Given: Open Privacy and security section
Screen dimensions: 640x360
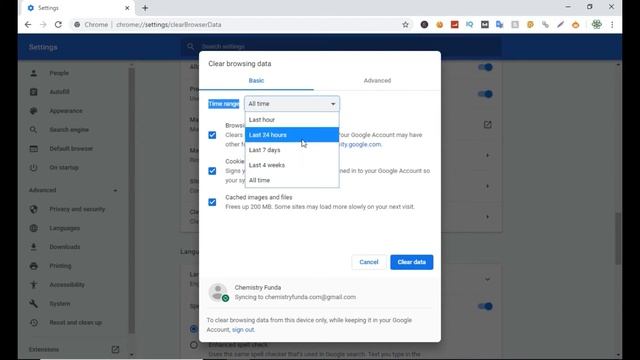Looking at the screenshot, I should click(x=77, y=209).
